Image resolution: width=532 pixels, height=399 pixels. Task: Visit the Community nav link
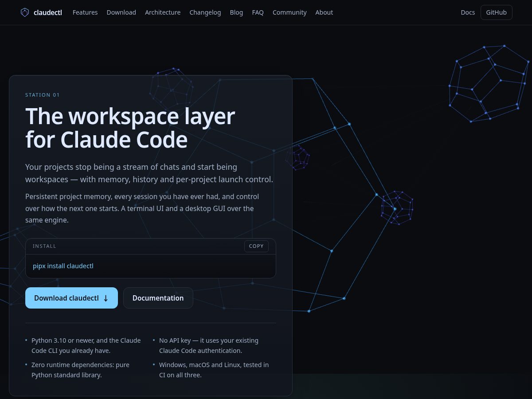[x=289, y=12]
